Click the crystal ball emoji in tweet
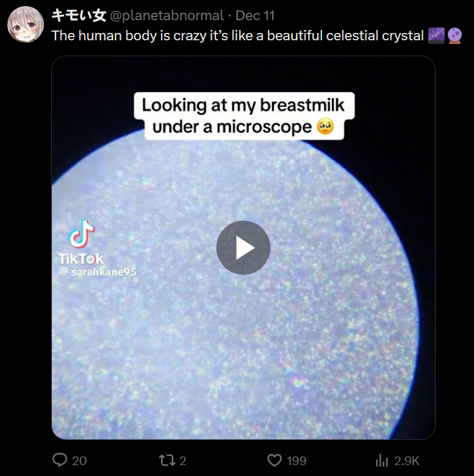The image size is (474, 476). click(454, 35)
